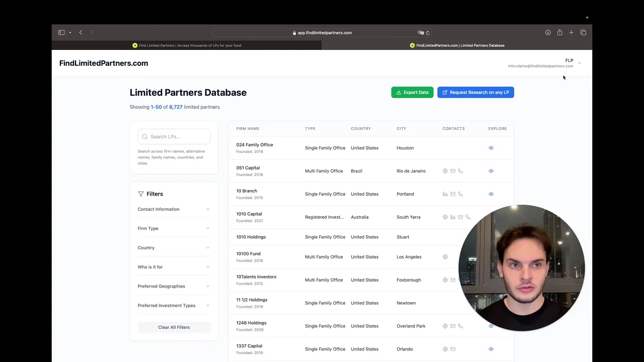Expand the Preferred Investment Types filter

pyautogui.click(x=174, y=306)
